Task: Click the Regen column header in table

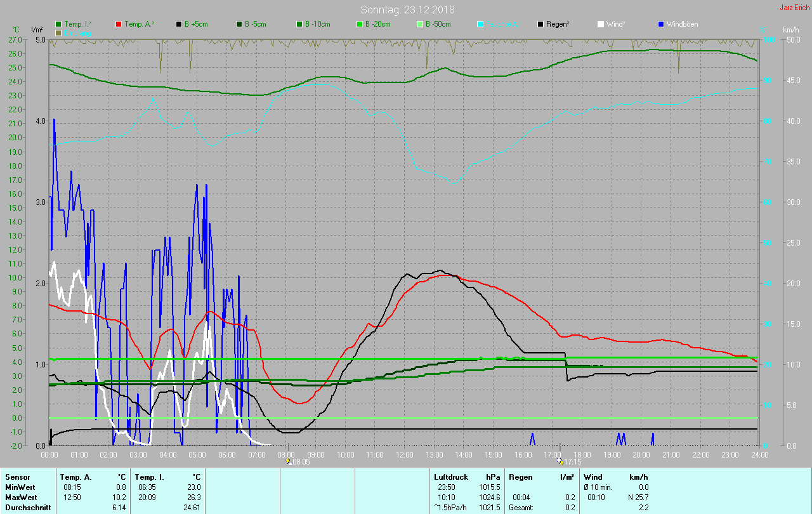Action: (x=520, y=477)
